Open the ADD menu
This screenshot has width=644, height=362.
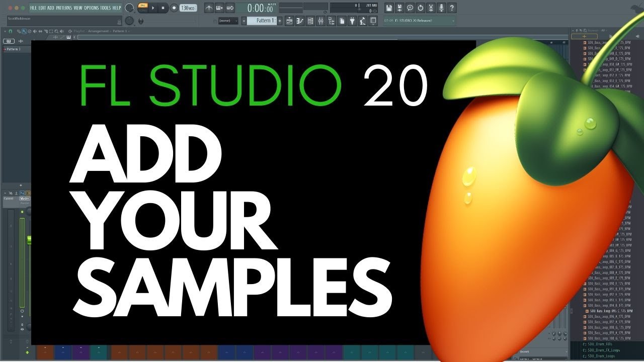click(x=51, y=8)
